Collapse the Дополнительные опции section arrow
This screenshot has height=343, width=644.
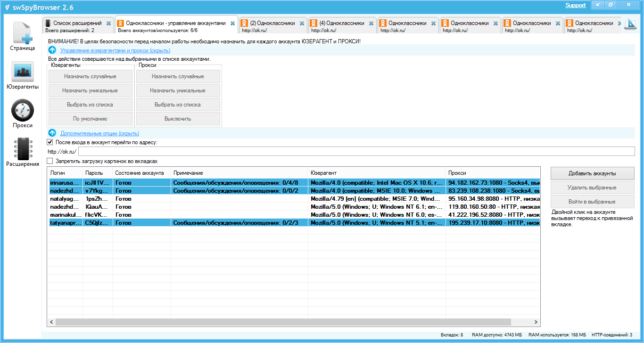click(52, 133)
